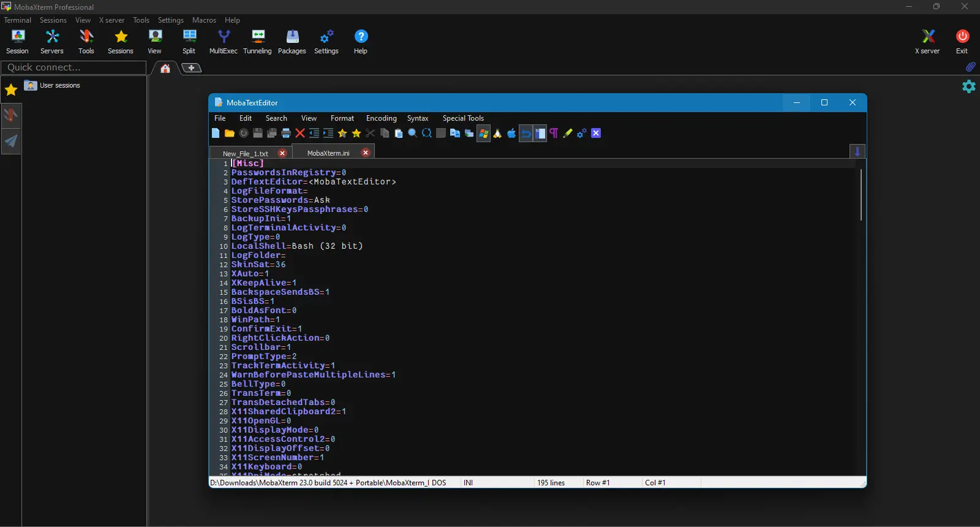Viewport: 980px width, 527px height.
Task: Click the circular arrows replace icon
Action: (x=427, y=133)
